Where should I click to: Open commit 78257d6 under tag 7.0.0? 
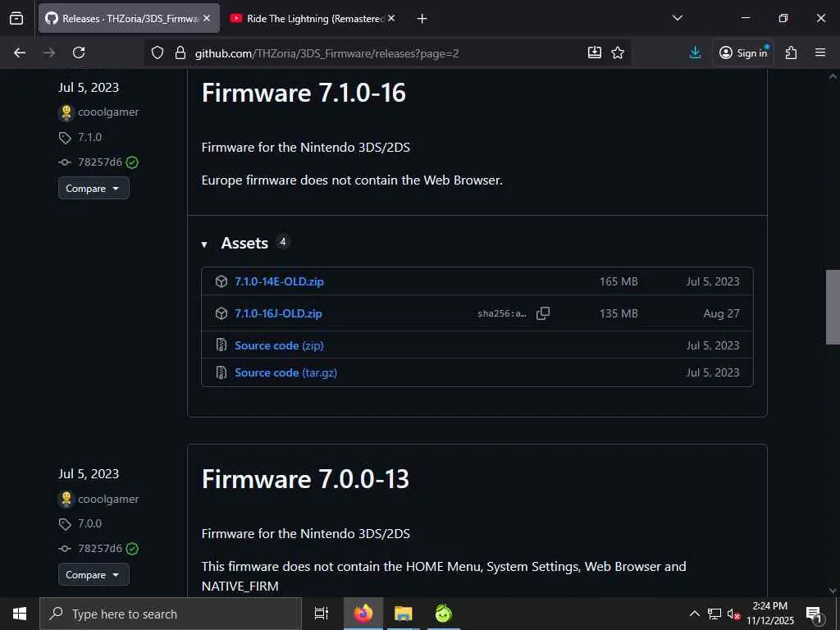pyautogui.click(x=100, y=548)
